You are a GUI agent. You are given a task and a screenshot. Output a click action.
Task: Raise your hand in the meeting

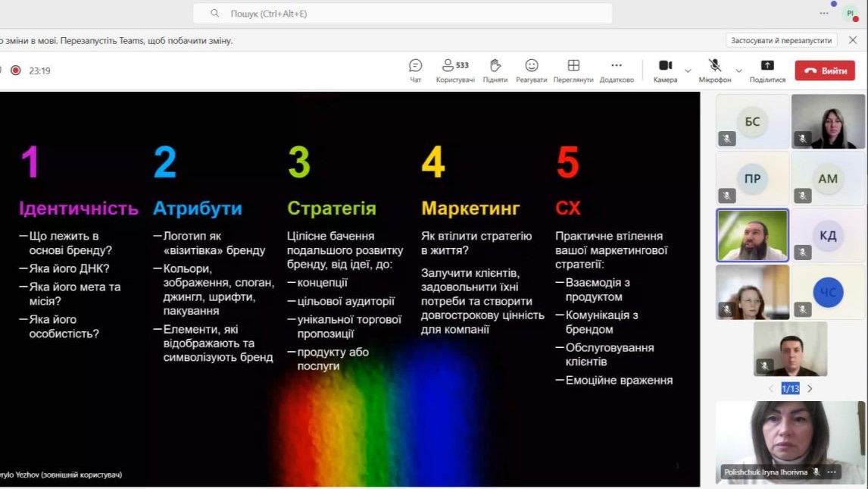point(495,66)
